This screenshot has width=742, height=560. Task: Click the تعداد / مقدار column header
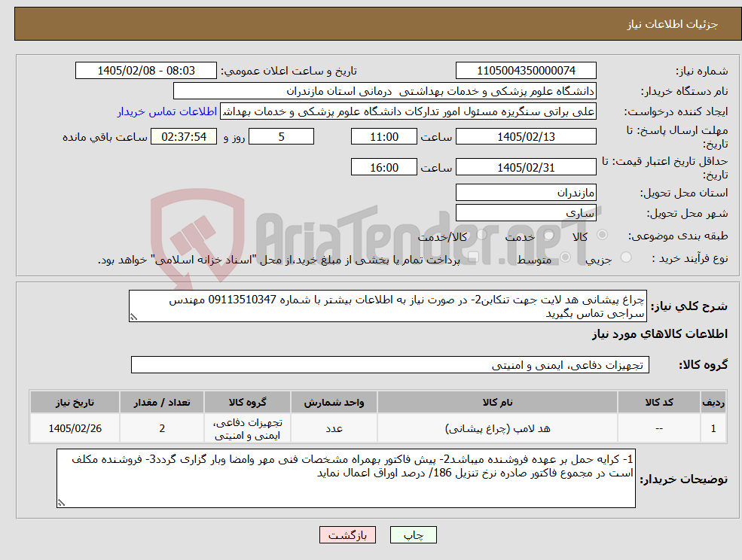click(x=162, y=402)
